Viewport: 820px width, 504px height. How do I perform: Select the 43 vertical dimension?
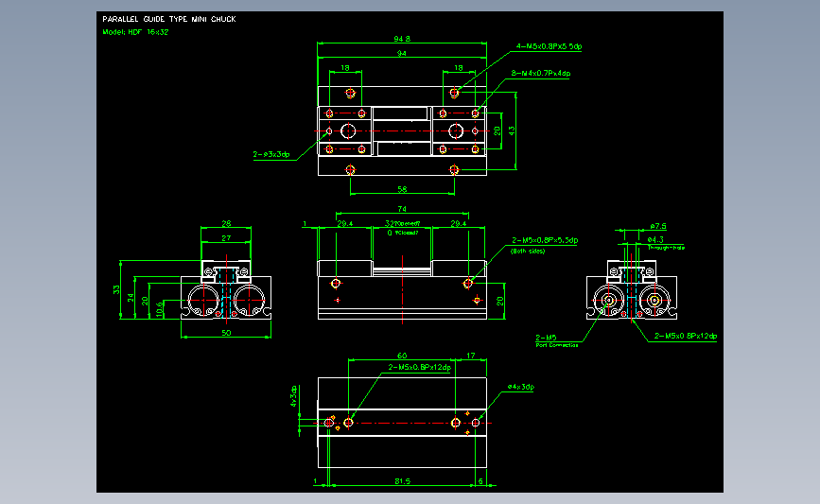click(x=512, y=130)
